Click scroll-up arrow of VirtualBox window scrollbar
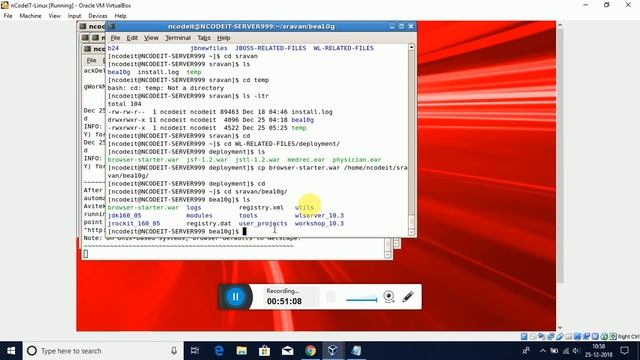 click(560, 25)
